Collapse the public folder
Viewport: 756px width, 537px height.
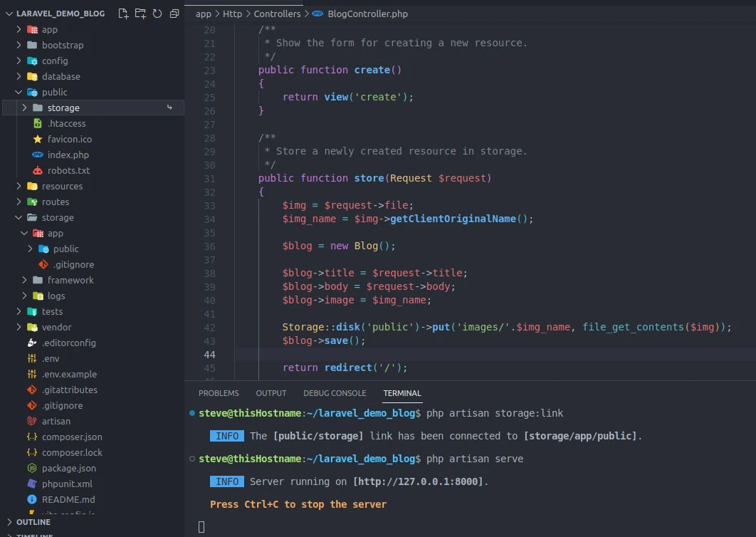click(18, 92)
